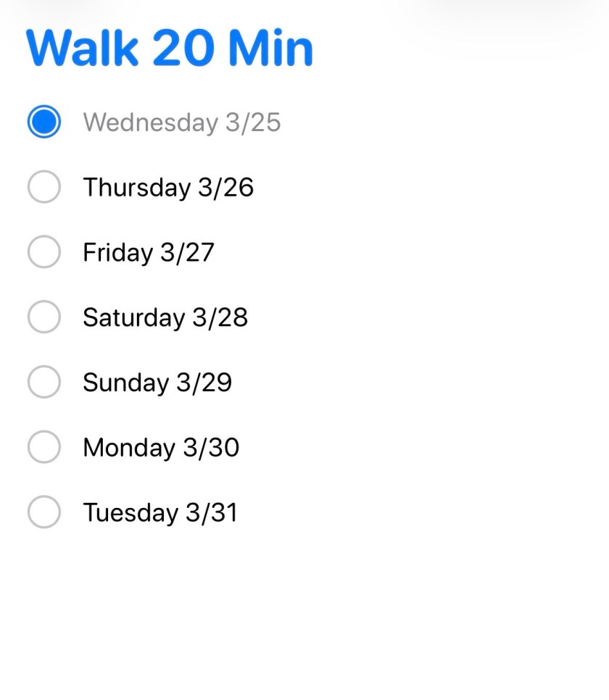Click the word Min in the title
Image resolution: width=609 pixels, height=700 pixels.
pos(270,48)
